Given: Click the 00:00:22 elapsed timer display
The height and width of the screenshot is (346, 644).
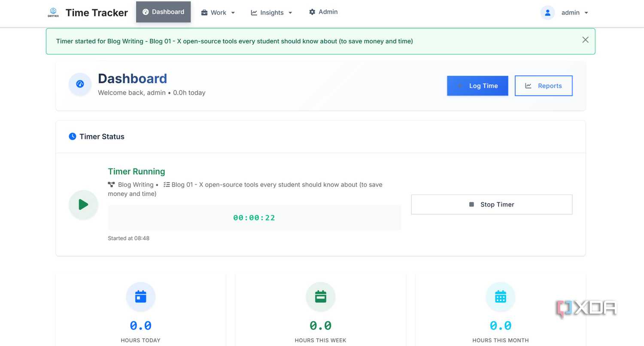Looking at the screenshot, I should (x=254, y=218).
